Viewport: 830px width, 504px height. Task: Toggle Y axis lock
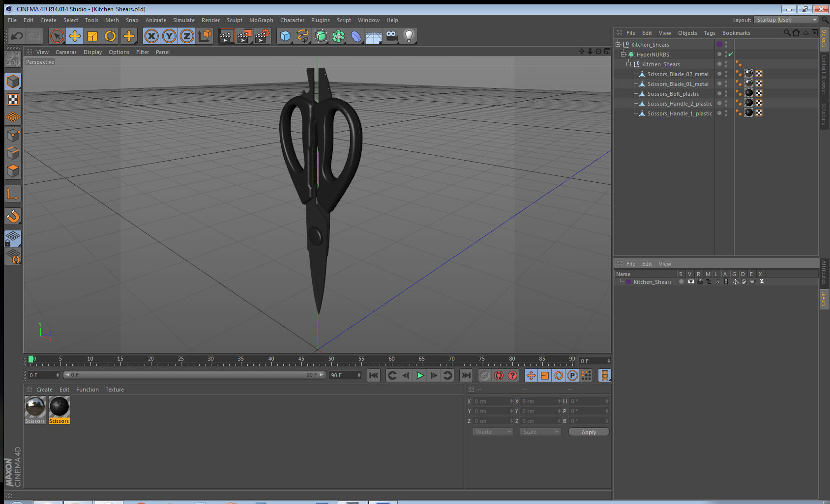169,36
